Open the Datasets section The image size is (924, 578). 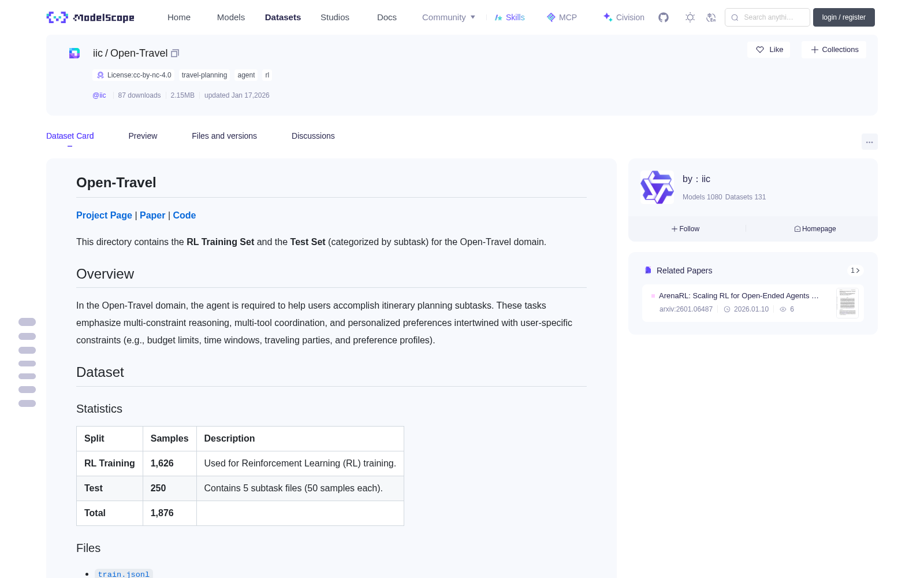tap(283, 17)
